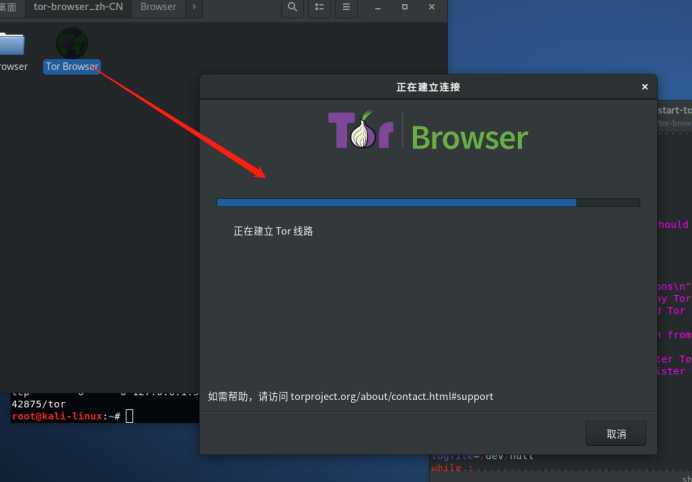
Task: Maximize the file manager window
Action: click(405, 7)
